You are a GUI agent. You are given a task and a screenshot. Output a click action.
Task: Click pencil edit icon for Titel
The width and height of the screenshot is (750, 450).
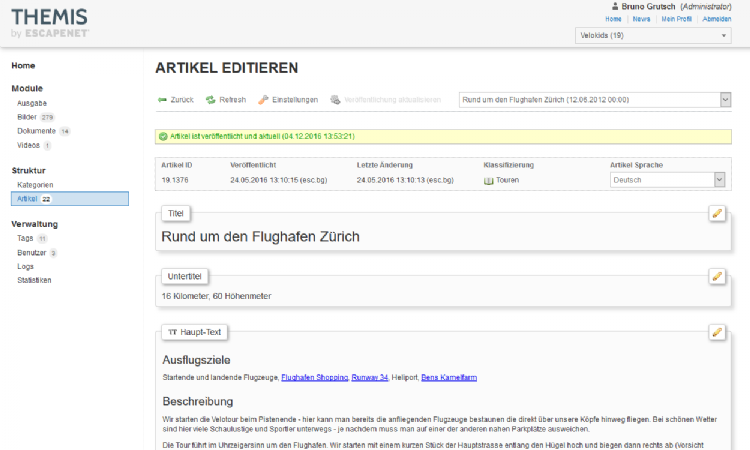[x=716, y=213]
